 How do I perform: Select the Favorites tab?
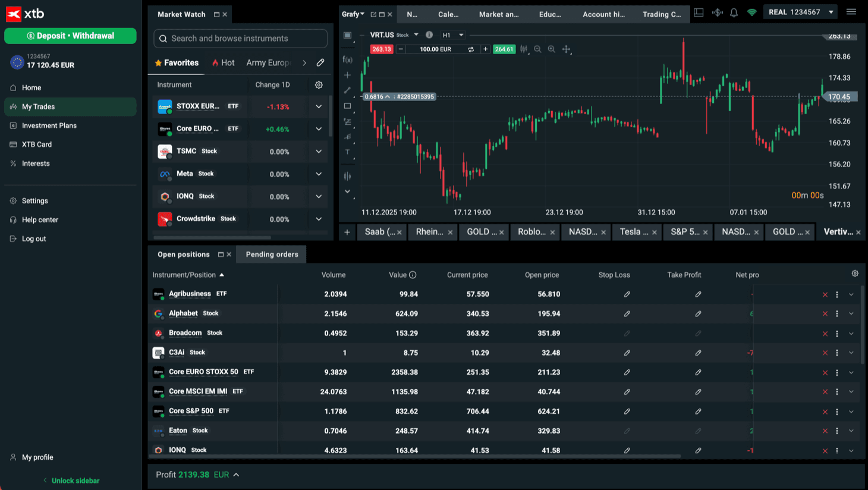pyautogui.click(x=177, y=62)
